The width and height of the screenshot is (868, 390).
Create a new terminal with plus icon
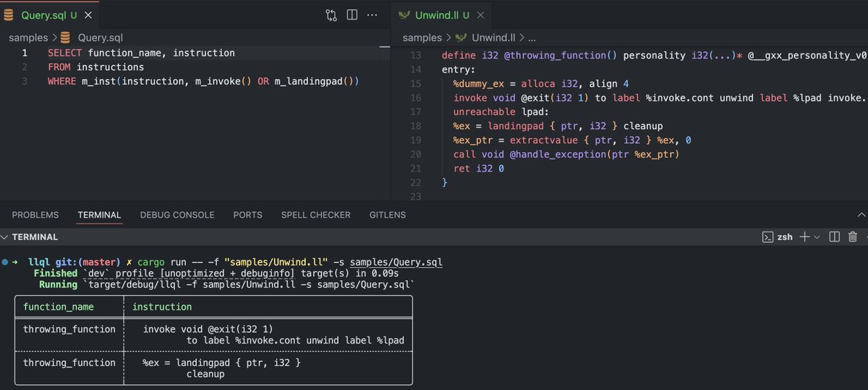(x=804, y=237)
